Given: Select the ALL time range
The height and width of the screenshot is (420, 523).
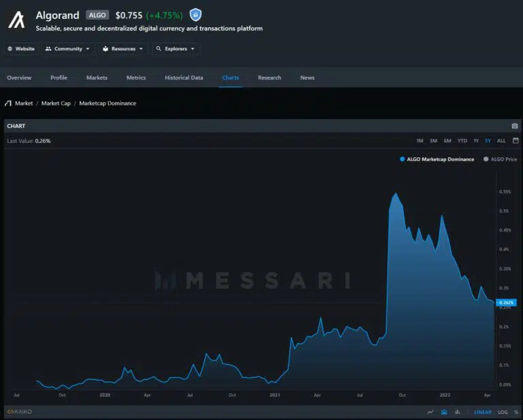Looking at the screenshot, I should pos(501,141).
